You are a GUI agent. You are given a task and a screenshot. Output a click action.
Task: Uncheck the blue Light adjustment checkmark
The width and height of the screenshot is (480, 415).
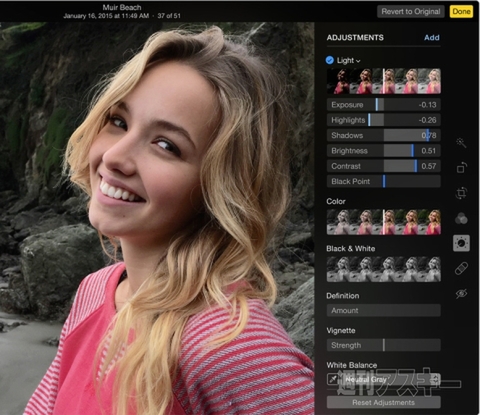[330, 60]
